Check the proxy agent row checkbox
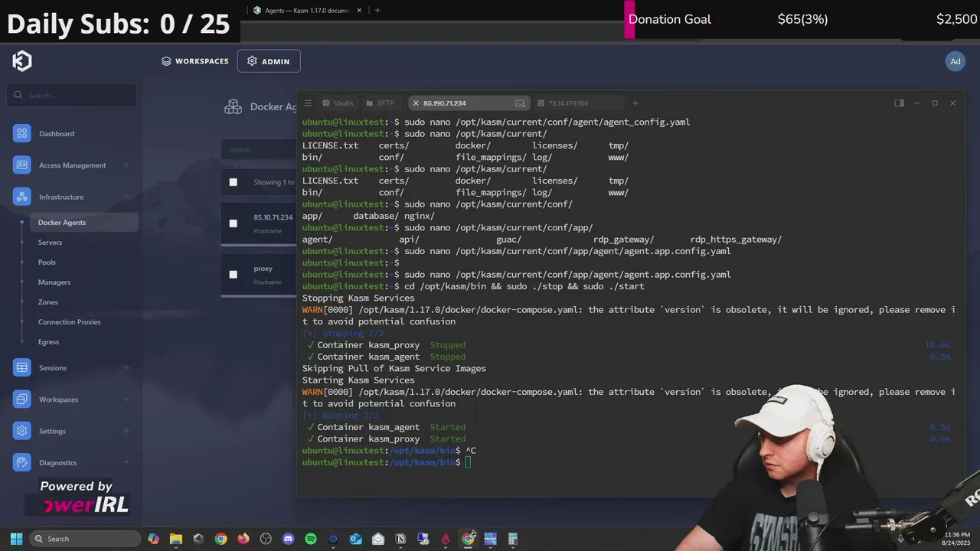The width and height of the screenshot is (980, 551). pos(234,274)
